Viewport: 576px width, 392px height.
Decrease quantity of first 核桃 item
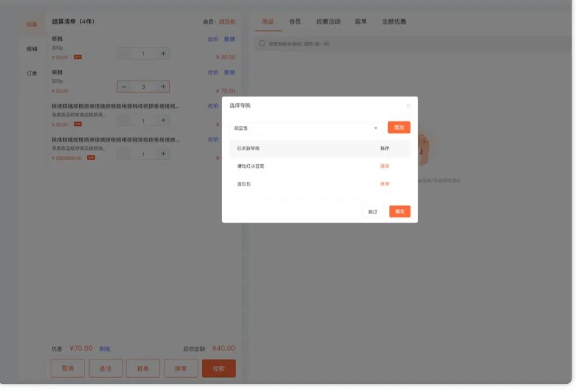click(x=124, y=54)
